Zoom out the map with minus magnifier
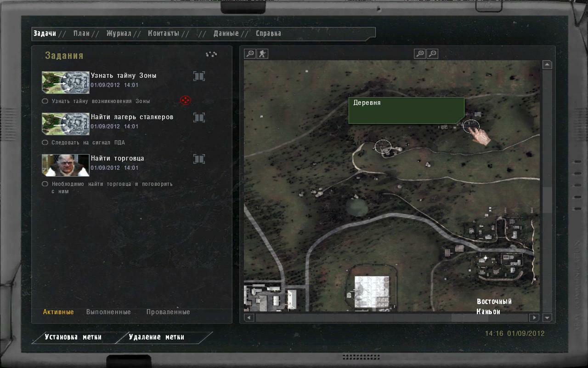The width and height of the screenshot is (588, 368). click(x=432, y=54)
